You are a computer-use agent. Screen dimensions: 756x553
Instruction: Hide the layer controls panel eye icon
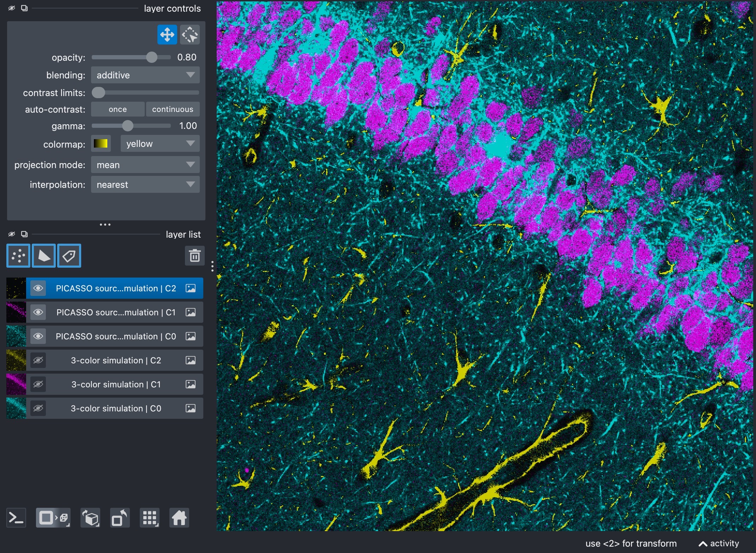(12, 8)
